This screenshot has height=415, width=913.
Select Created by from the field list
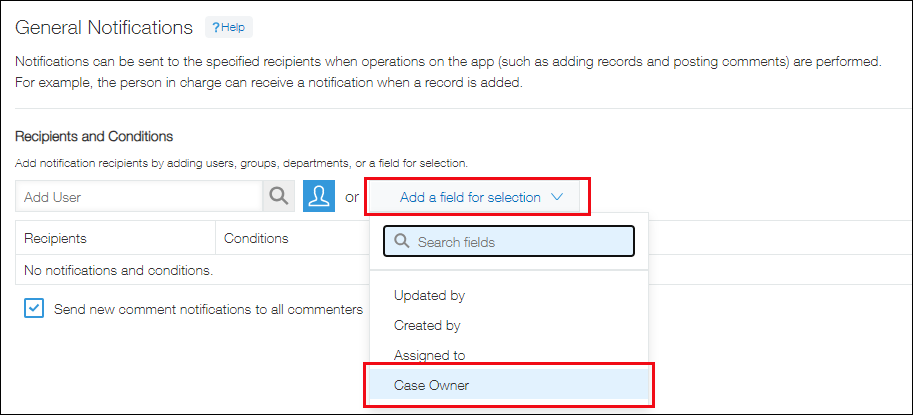pyautogui.click(x=427, y=325)
